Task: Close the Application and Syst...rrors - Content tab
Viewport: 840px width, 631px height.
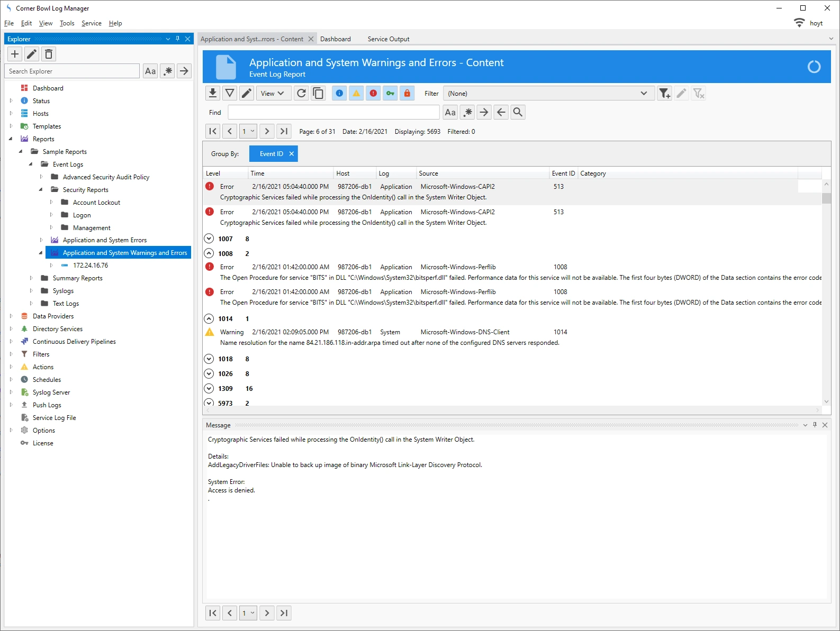Action: 311,39
